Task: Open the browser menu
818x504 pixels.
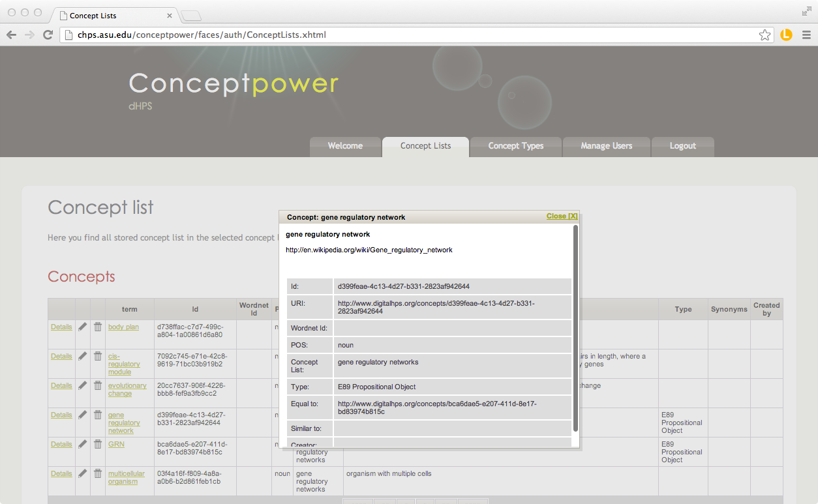Action: [x=807, y=35]
